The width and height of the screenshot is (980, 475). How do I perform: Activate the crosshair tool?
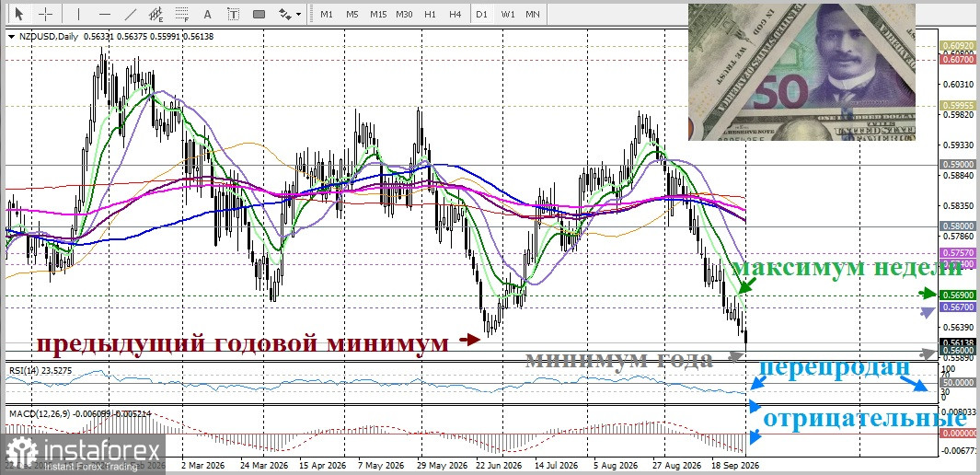[46, 13]
